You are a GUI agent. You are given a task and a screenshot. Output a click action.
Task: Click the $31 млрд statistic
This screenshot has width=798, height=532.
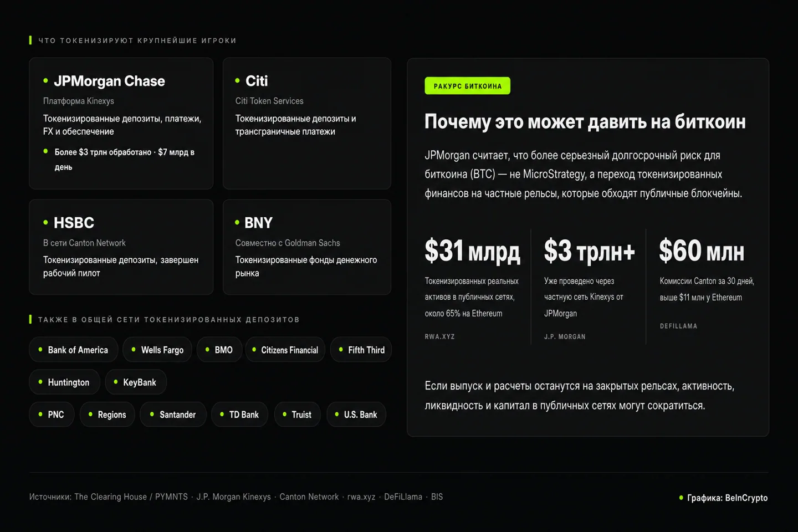(x=473, y=250)
